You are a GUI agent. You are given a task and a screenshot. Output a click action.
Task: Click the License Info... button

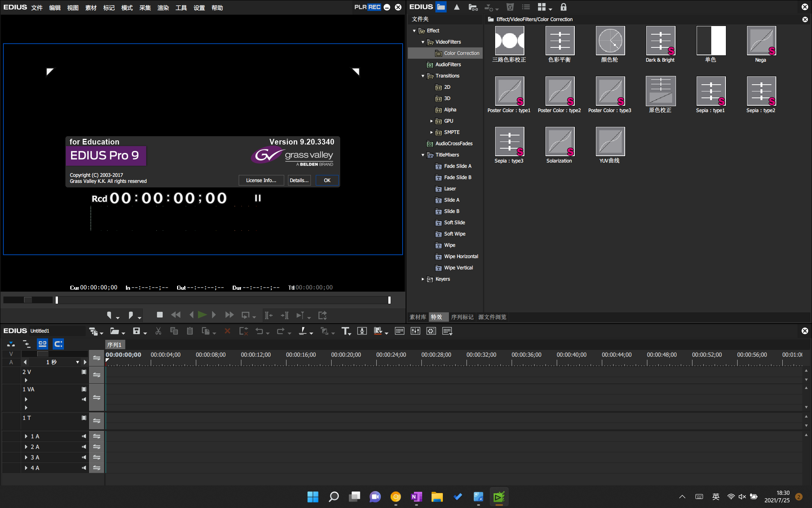pos(261,181)
